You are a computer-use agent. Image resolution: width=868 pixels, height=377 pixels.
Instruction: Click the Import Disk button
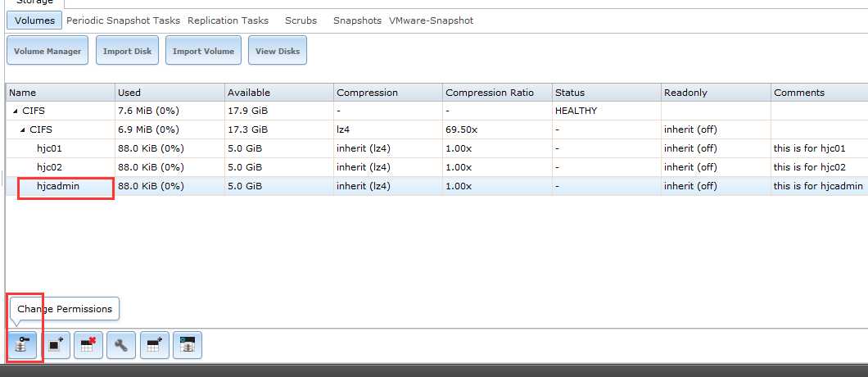(x=127, y=52)
